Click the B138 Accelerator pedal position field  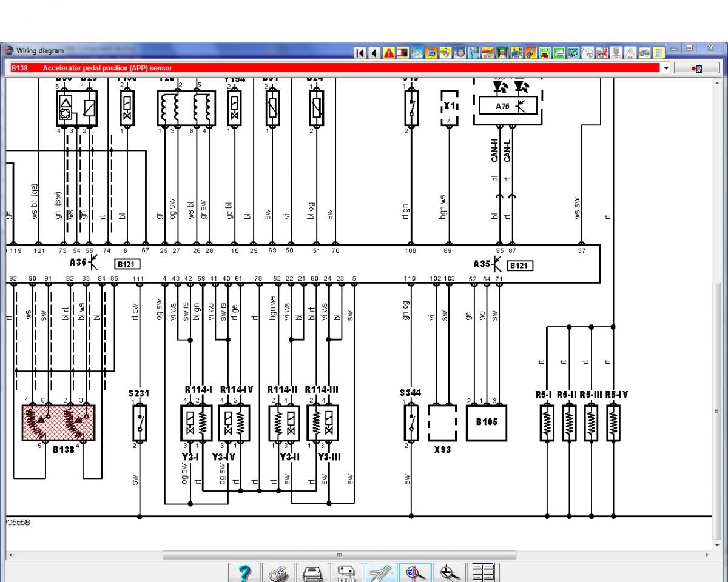click(335, 69)
